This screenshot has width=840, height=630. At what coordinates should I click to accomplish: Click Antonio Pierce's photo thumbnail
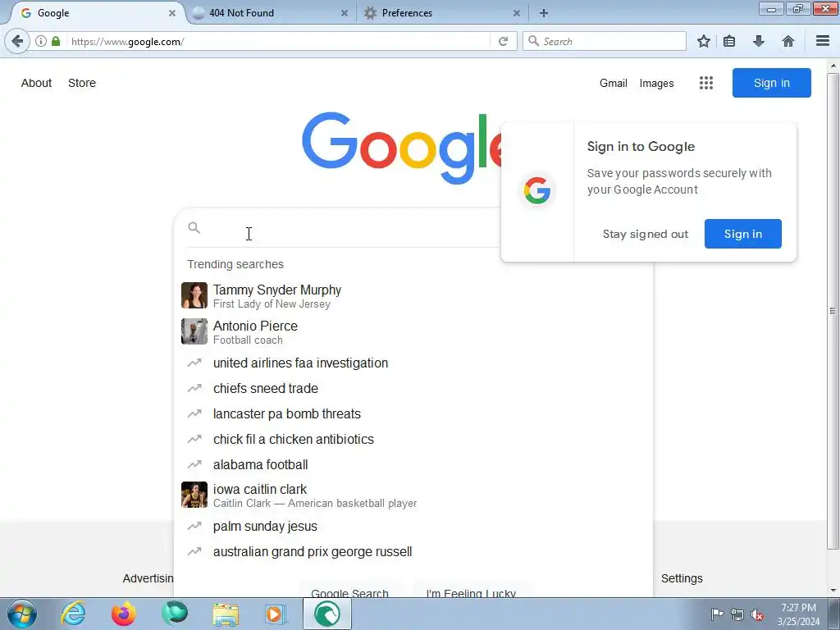[x=194, y=331]
